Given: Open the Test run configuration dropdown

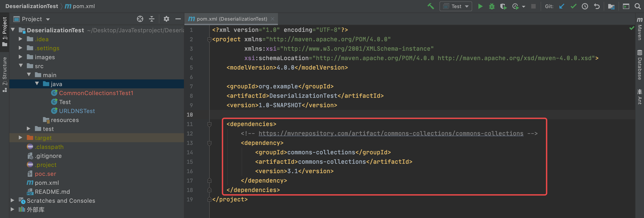Looking at the screenshot, I should point(456,6).
